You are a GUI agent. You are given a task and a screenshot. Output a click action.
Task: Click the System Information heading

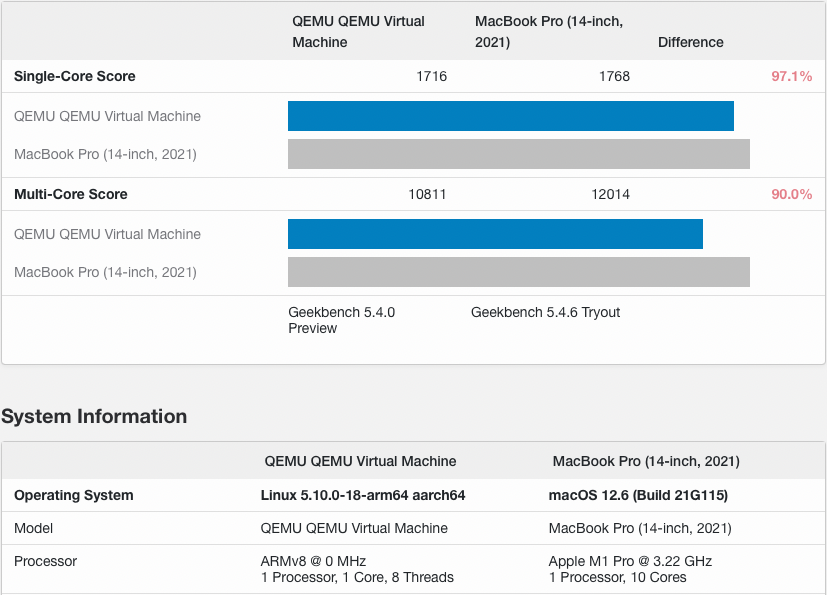pos(94,416)
